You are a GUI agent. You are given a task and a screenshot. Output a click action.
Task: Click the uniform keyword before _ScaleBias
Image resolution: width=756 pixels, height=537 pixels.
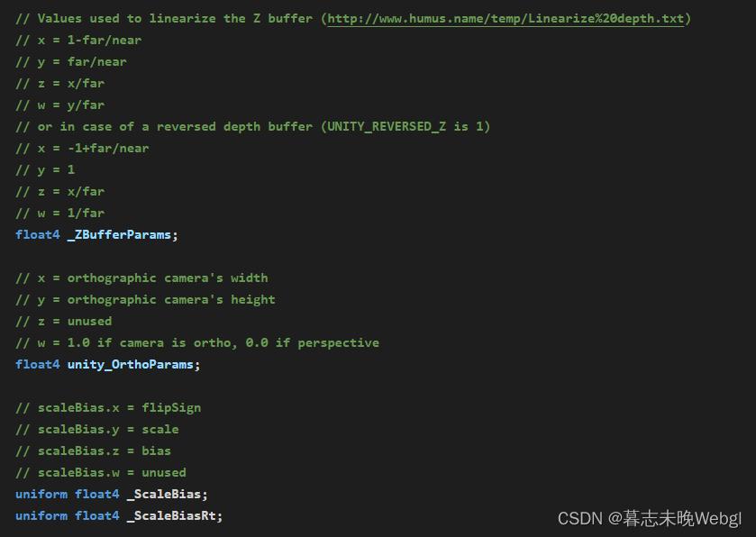pyautogui.click(x=41, y=494)
